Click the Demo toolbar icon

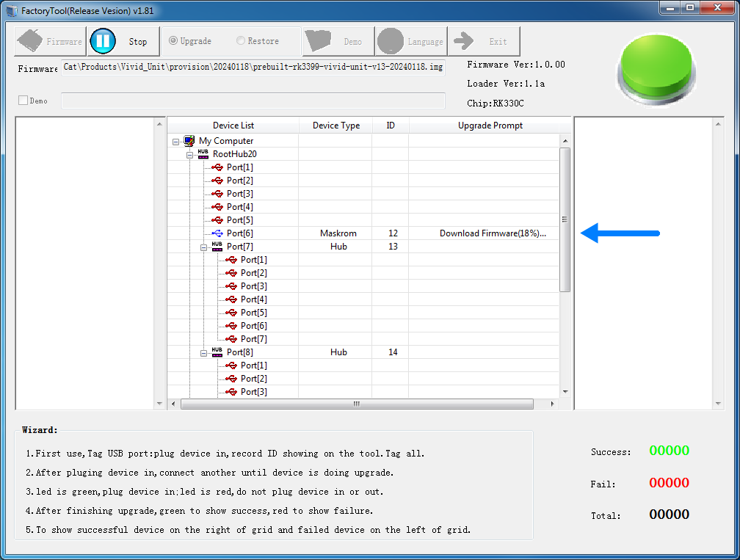[319, 42]
